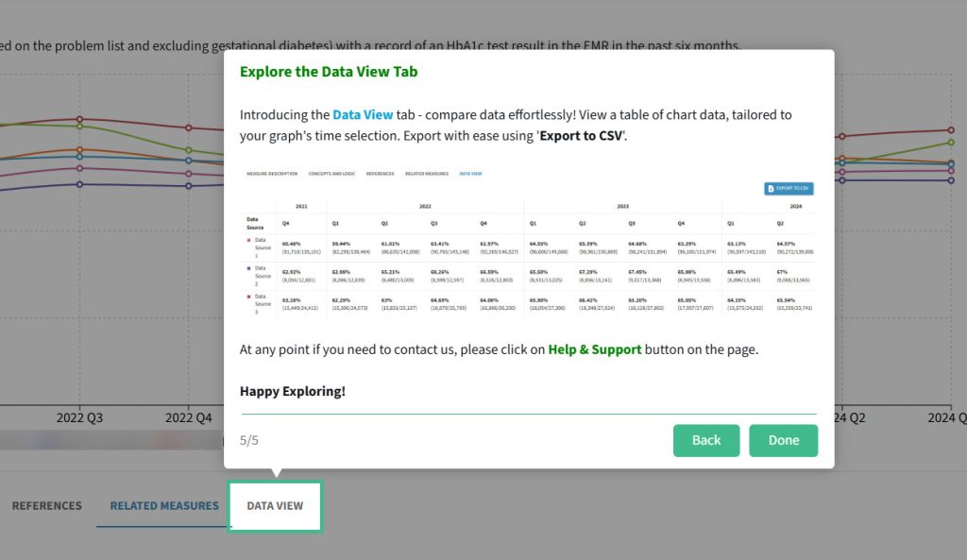Click the 5/5 step indicator
Image resolution: width=967 pixels, height=560 pixels.
249,440
